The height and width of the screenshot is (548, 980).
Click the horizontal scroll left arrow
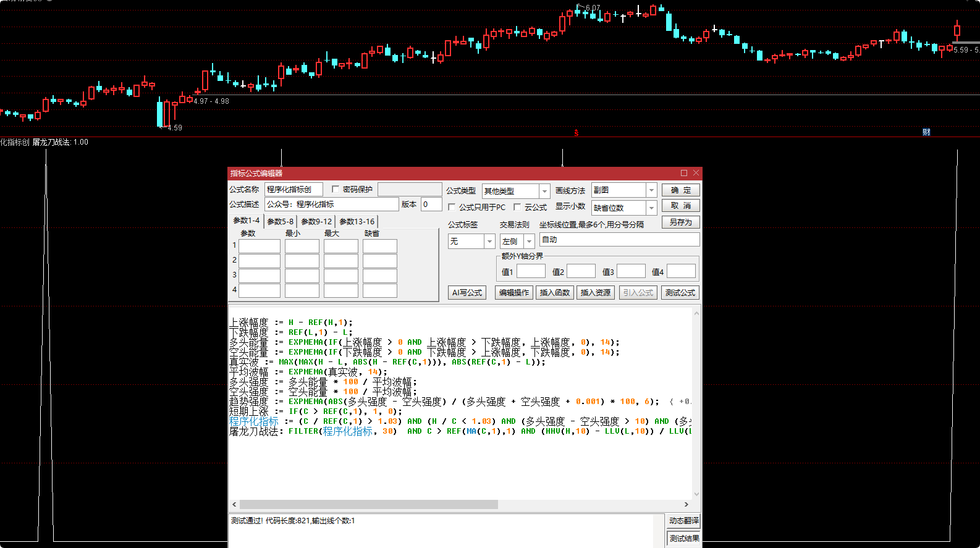[x=234, y=505]
